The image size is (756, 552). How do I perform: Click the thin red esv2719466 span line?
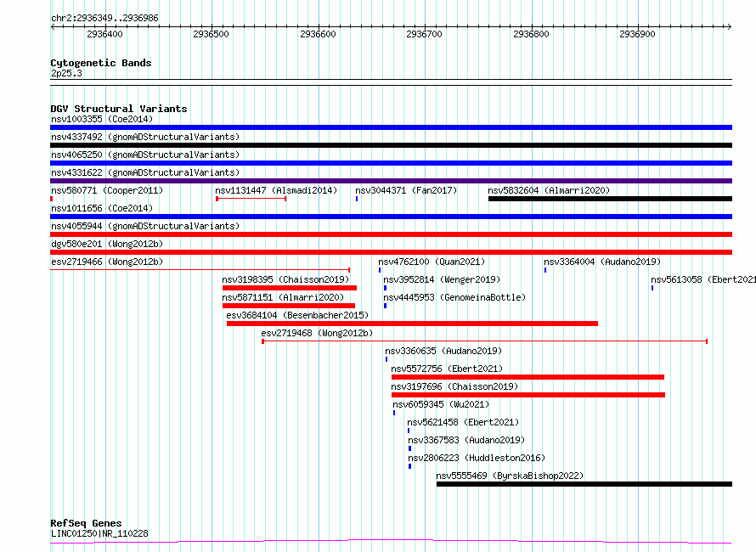[200, 270]
